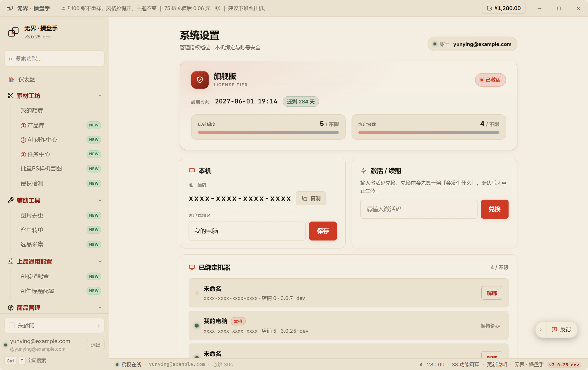Expand the feedback panel arrow
588x370 pixels.
[541, 330]
